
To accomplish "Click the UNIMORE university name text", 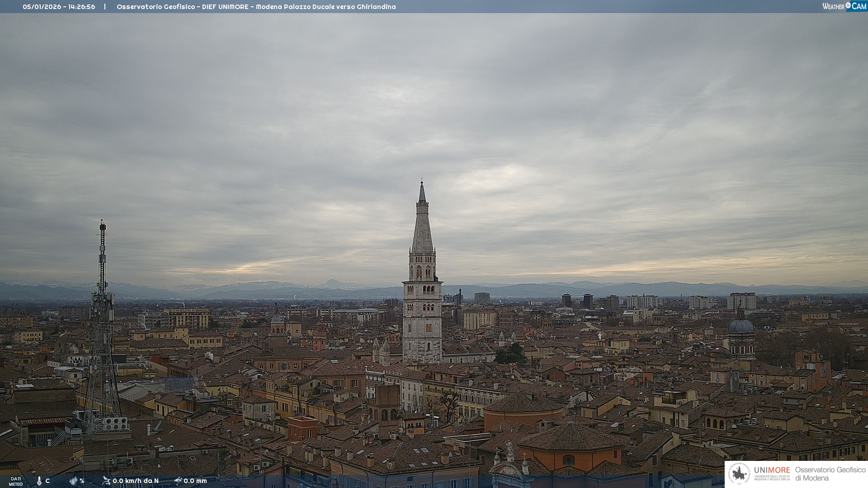I will click(x=772, y=470).
